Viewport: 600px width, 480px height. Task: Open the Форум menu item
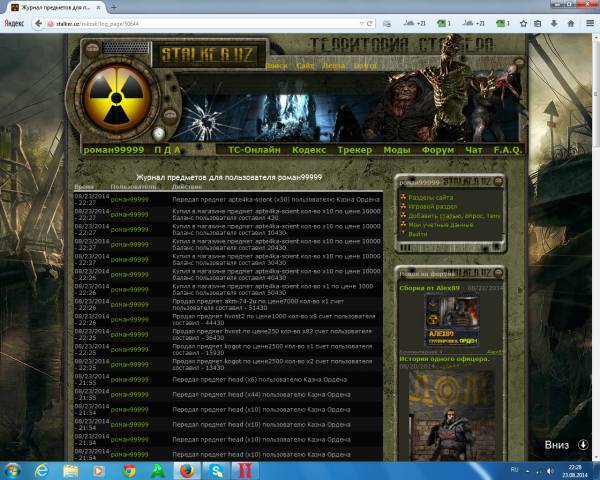point(437,150)
